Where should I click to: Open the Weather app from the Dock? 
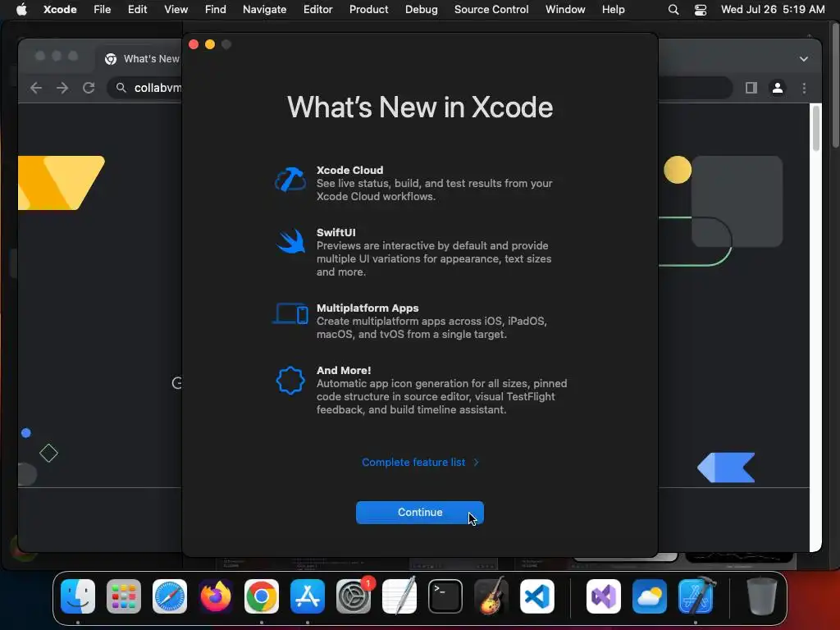click(650, 596)
